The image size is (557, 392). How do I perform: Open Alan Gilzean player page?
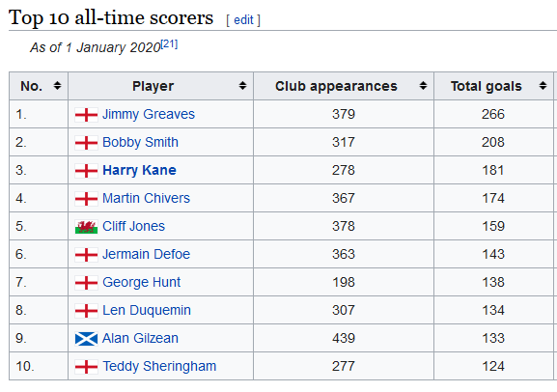(x=140, y=338)
